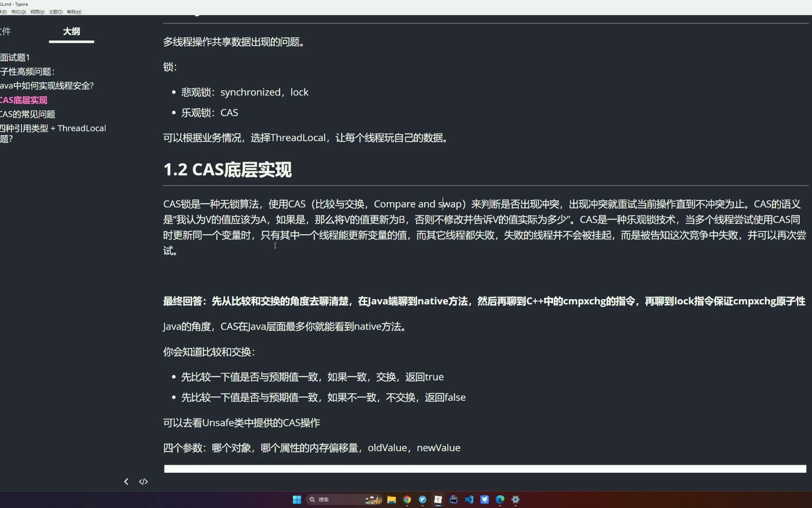Select Typora icon on taskbar

[438, 500]
